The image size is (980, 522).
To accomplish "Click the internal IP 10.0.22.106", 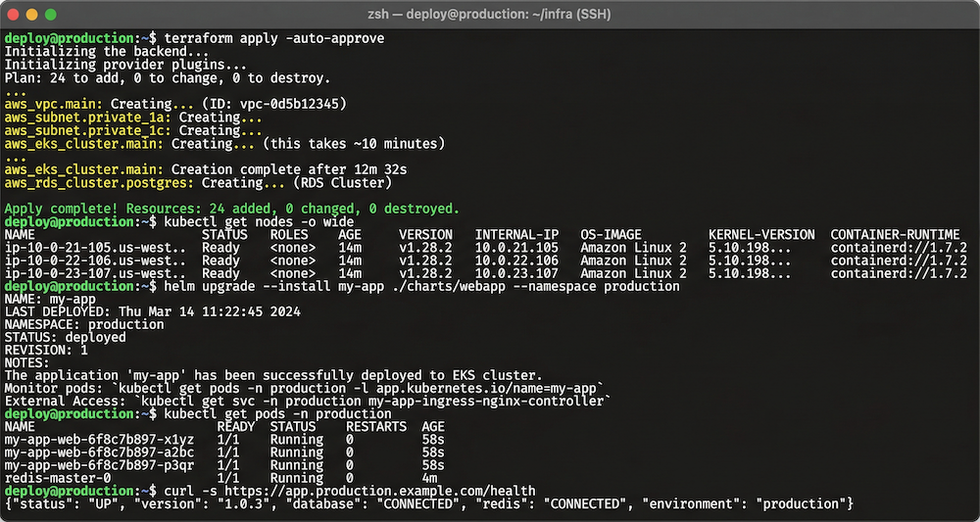I will click(516, 261).
